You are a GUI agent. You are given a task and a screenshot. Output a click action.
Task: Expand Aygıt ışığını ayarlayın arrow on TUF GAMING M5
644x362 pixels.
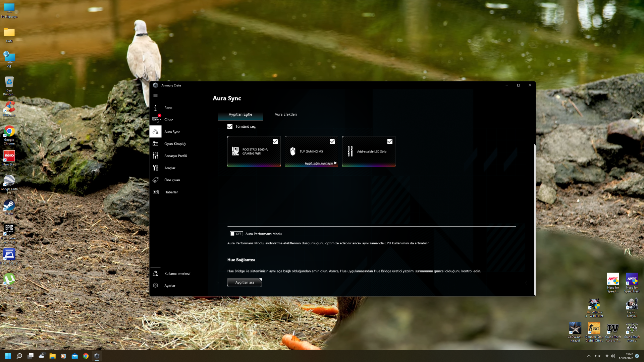[335, 163]
